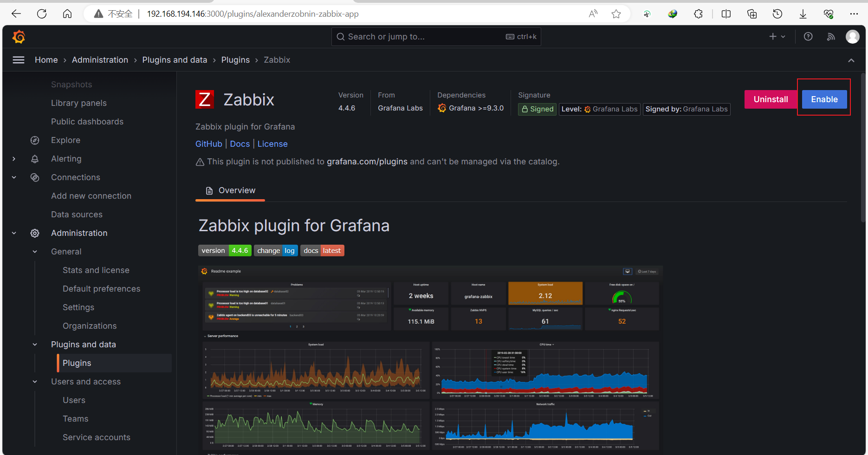868x455 pixels.
Task: Open the help question mark icon
Action: 808,37
